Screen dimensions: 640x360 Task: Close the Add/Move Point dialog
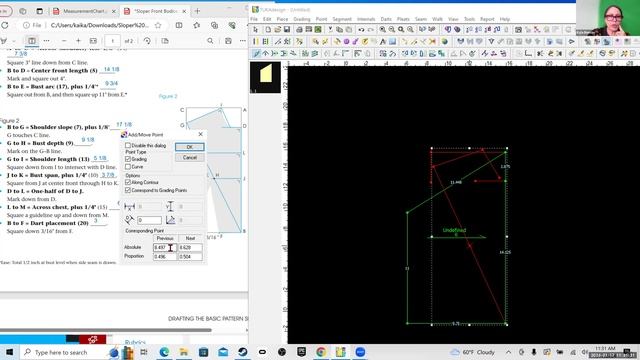pos(200,134)
